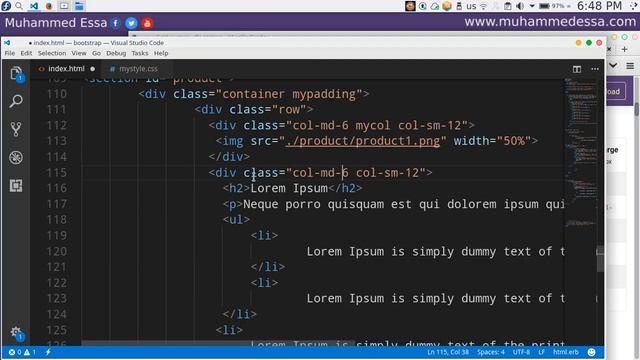Open the Explorer panel in activity bar
This screenshot has height=360, width=640.
tap(16, 74)
